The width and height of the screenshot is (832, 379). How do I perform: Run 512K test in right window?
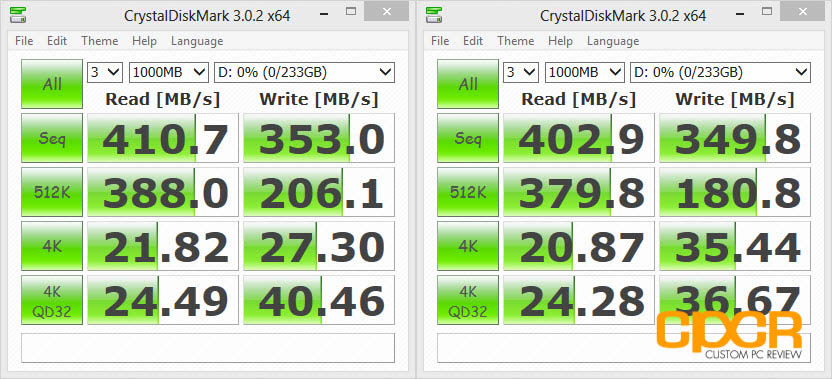tap(468, 192)
